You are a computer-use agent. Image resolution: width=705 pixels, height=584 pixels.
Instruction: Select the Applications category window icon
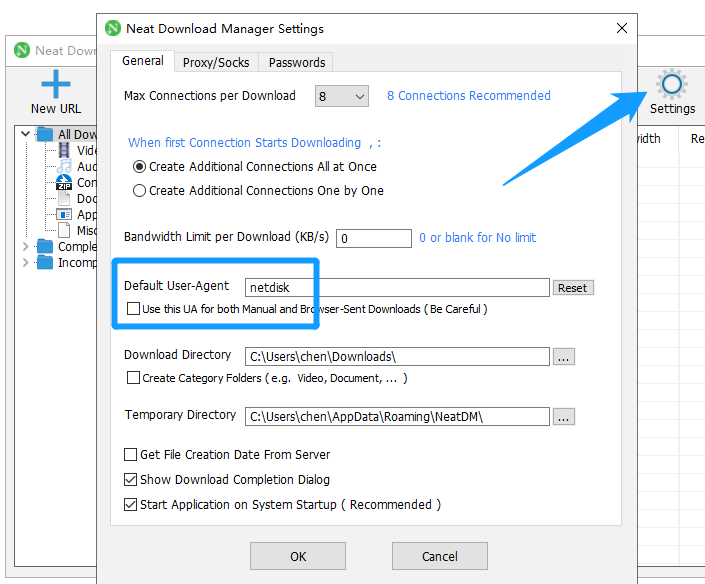pos(64,214)
